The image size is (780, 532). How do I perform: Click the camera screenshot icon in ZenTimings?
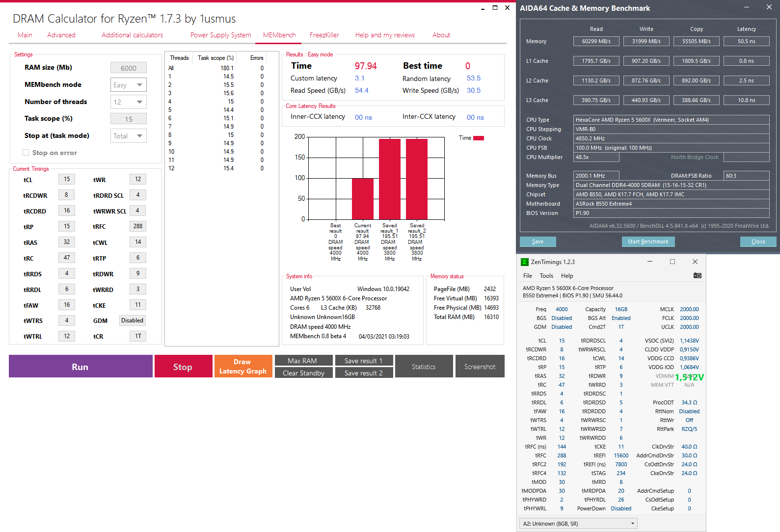click(x=697, y=275)
